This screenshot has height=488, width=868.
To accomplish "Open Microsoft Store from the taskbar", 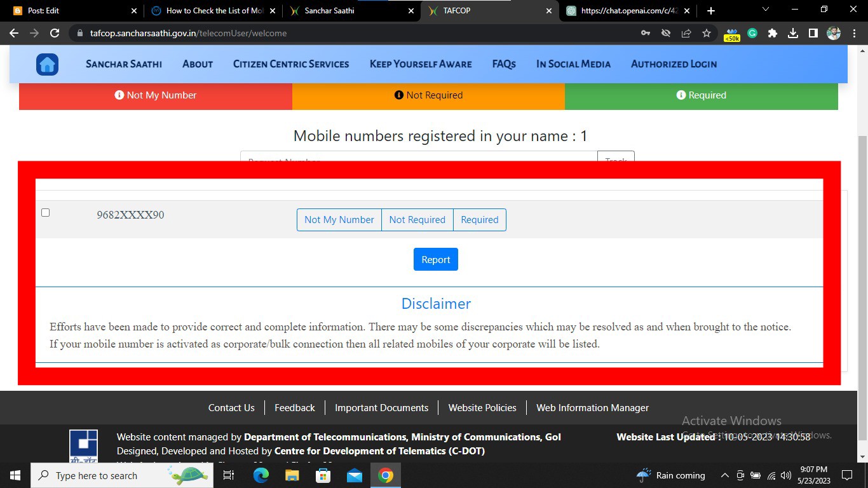I will pos(323,475).
